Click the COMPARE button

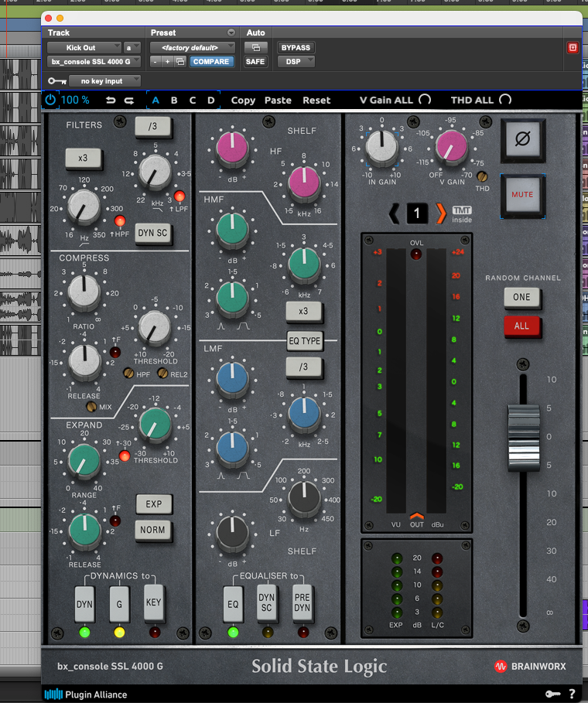pos(210,61)
